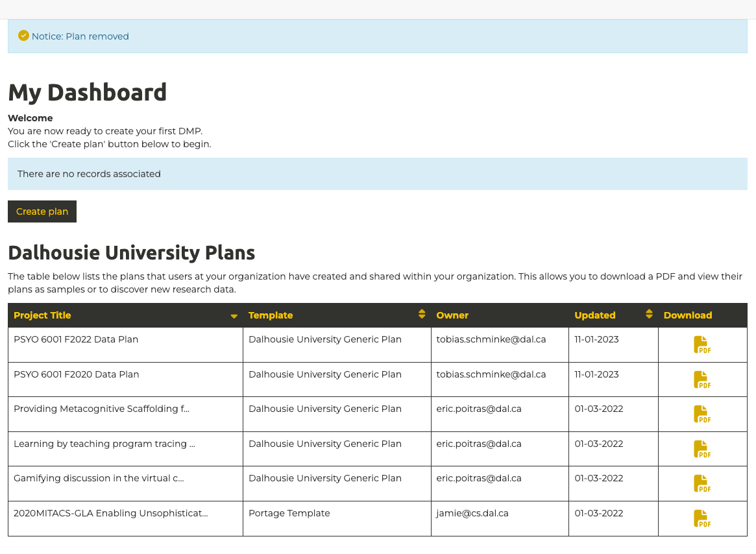Screen dimensions: 756x554
Task: Click the 01-03-2022 date in Gamifying discussion row
Action: [x=599, y=478]
